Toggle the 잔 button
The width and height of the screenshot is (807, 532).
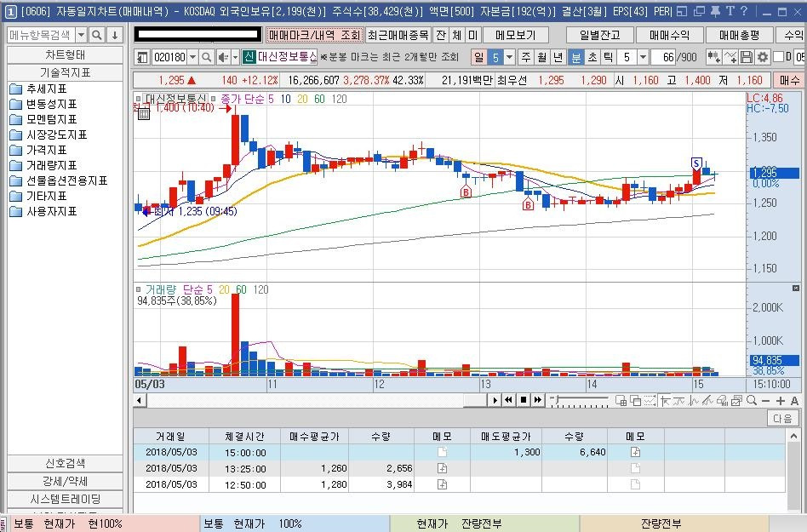coord(441,35)
